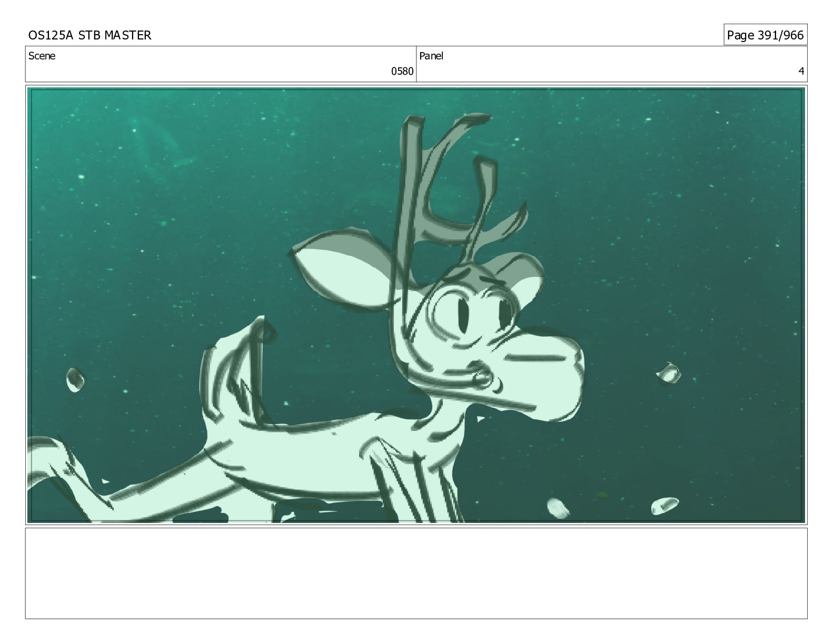Screen dimensions: 834x644
Task: Click the panel number '4'
Action: point(801,72)
